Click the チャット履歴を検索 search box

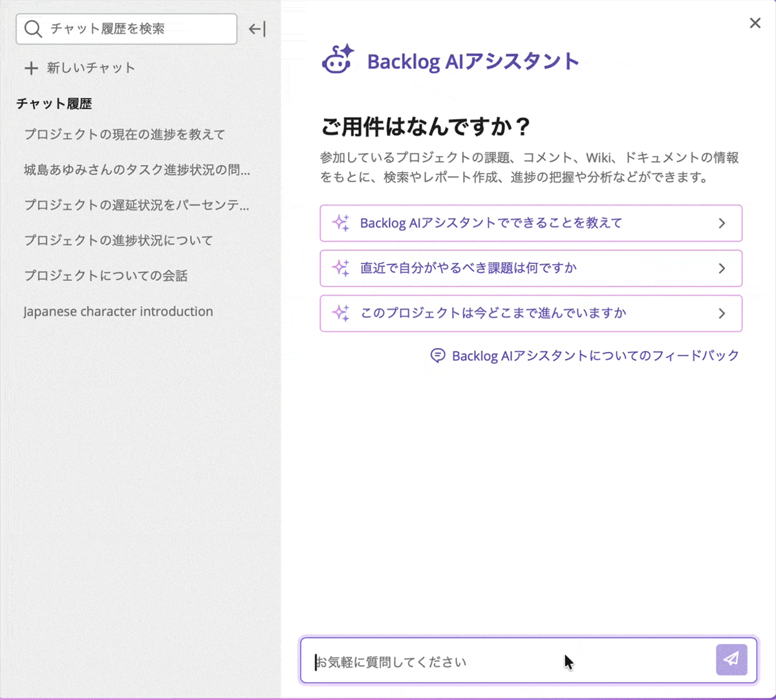[126, 28]
